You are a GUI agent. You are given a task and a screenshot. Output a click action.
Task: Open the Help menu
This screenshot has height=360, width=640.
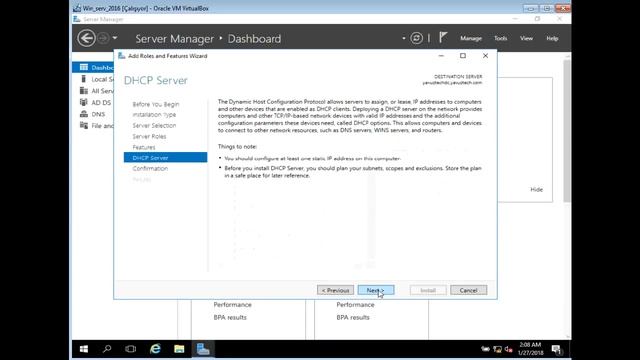point(552,38)
